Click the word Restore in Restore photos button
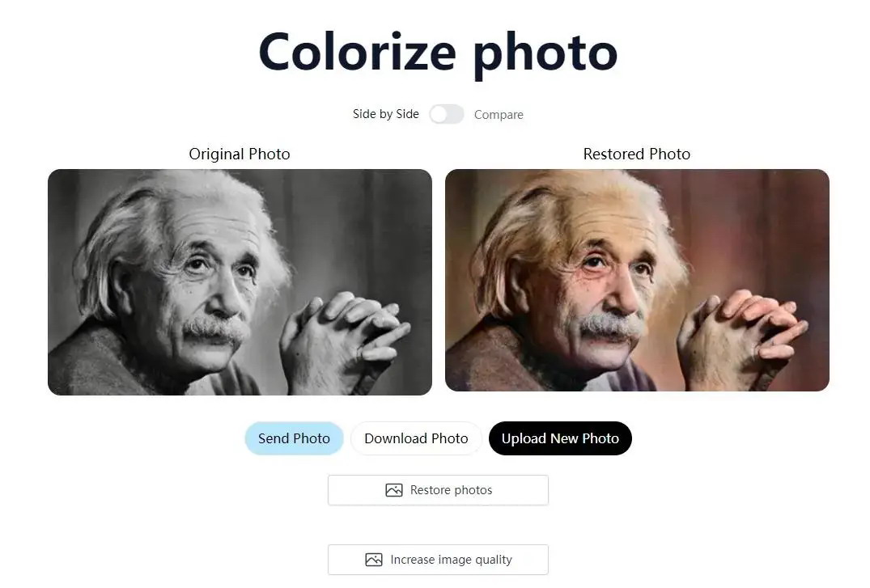 coord(430,490)
